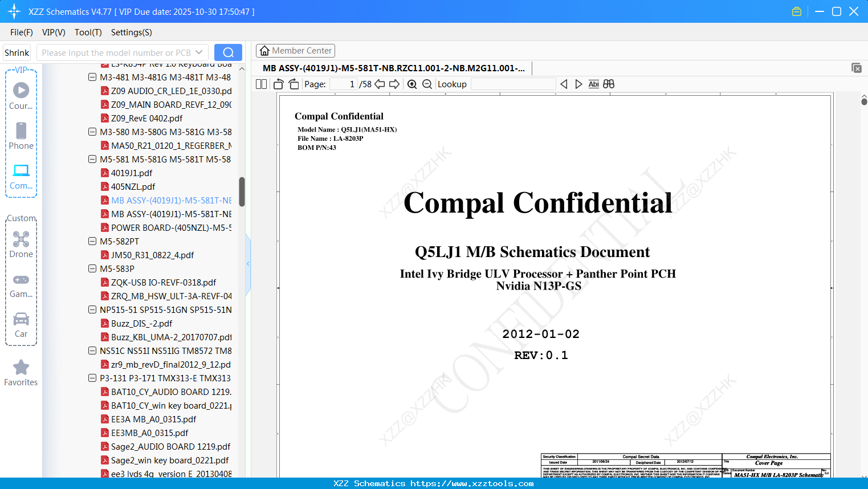Open Z09_AUDIO_CR_LED_1E_0330 file
Screen dimensions: 868x489
click(x=171, y=91)
